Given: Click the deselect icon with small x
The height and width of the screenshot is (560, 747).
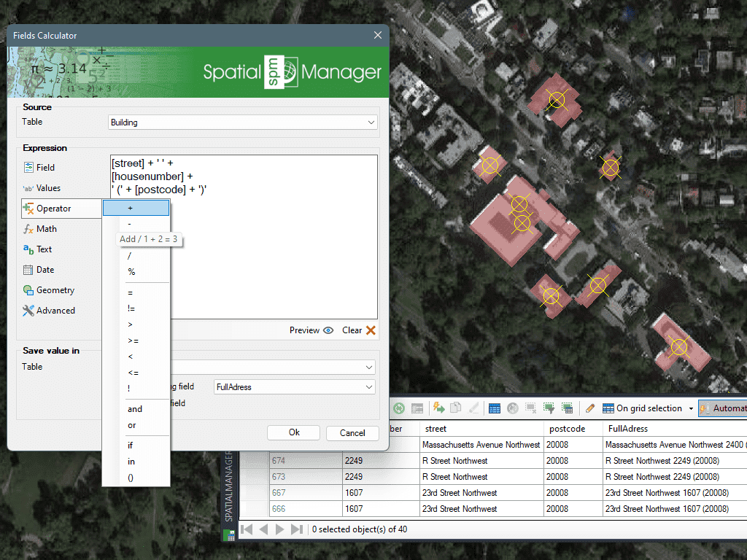Looking at the screenshot, I should coord(531,408).
